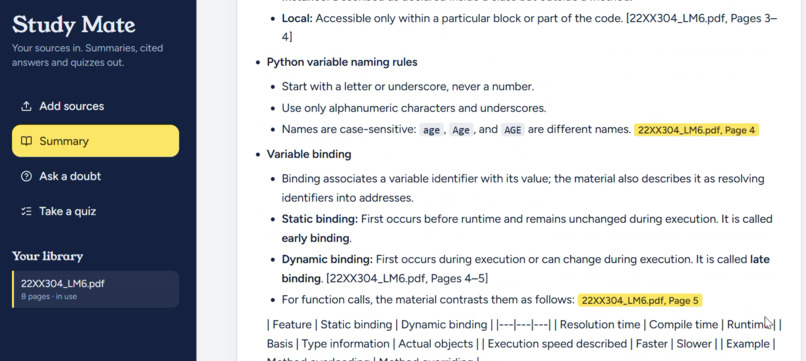806x361 pixels.
Task: Click the Study Mate logo title
Action: pyautogui.click(x=74, y=25)
